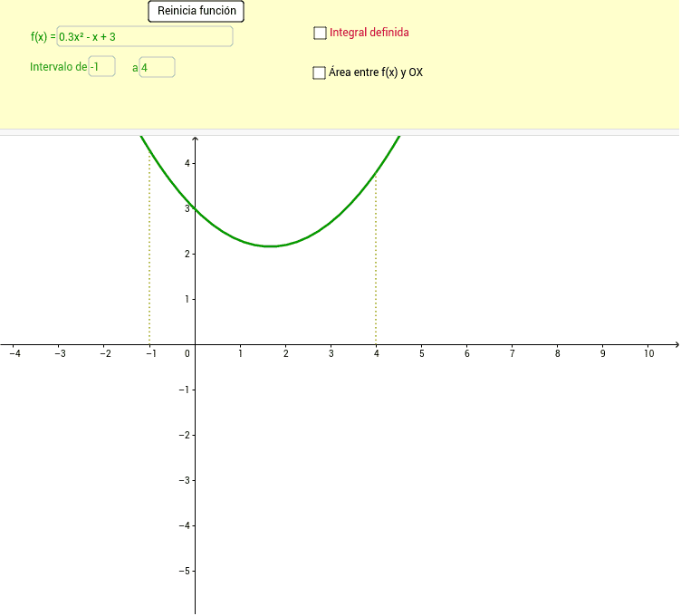Screen dimensions: 681x616
Task: Click the green Intervalo de label
Action: (58, 67)
